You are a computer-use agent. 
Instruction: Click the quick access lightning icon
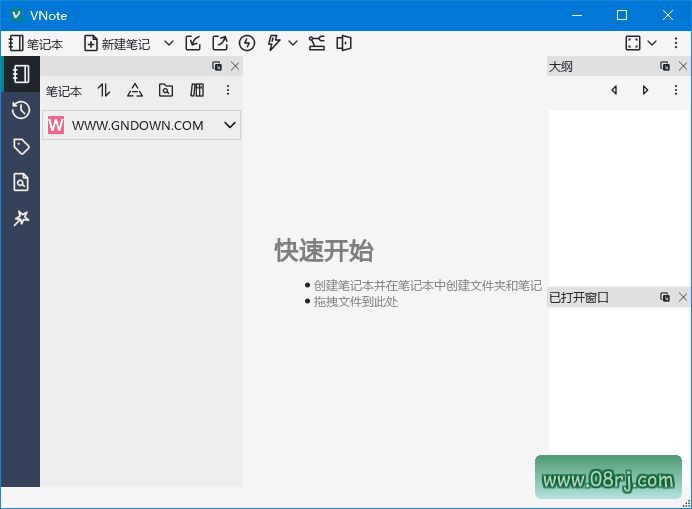274,43
